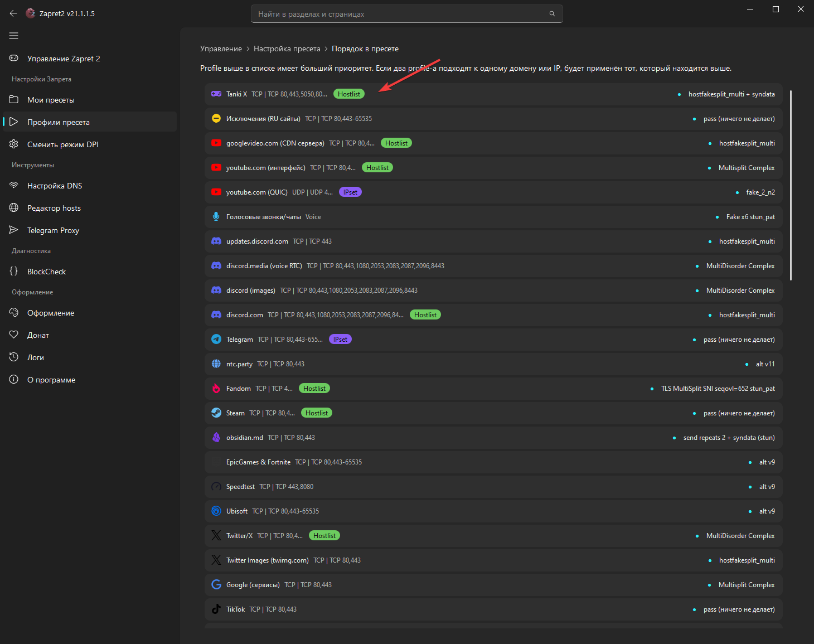Click YouTube icon beside youtube.com (интерфейс)
814x644 pixels.
[x=216, y=168]
